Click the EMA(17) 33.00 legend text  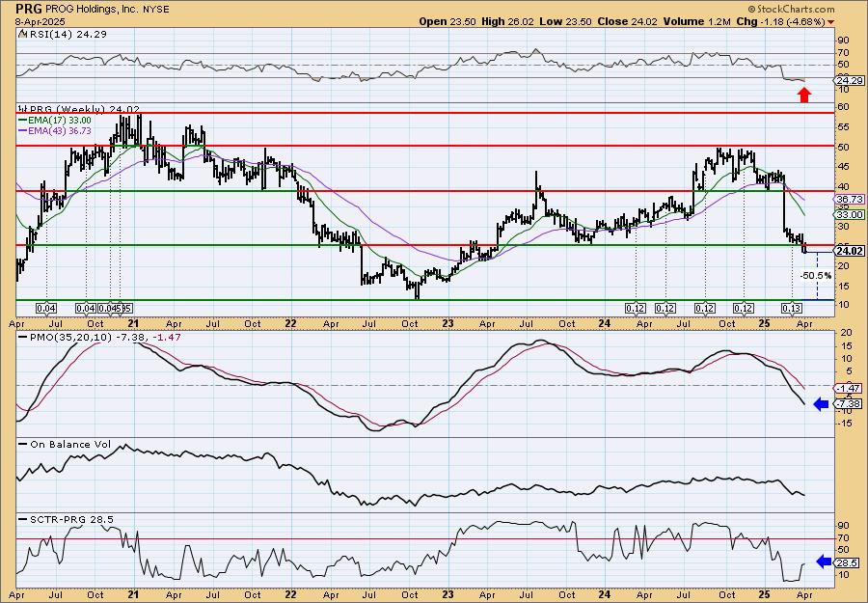pyautogui.click(x=59, y=121)
